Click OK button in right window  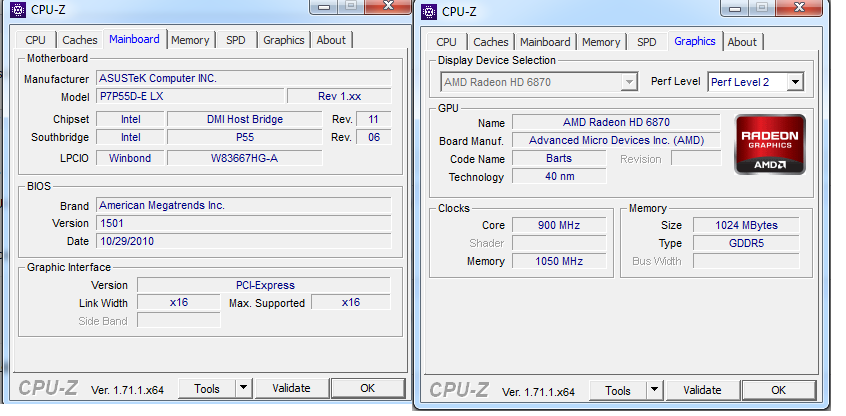click(x=779, y=390)
